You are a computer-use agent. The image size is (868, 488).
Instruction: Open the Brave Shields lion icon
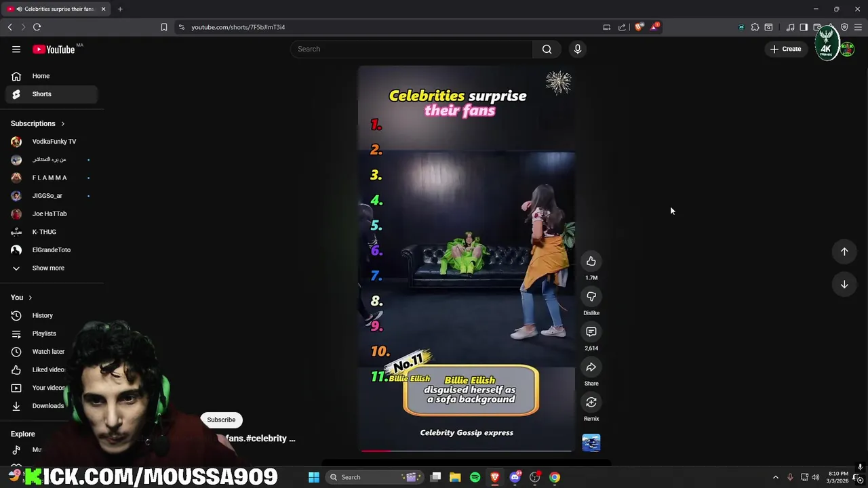coord(639,27)
